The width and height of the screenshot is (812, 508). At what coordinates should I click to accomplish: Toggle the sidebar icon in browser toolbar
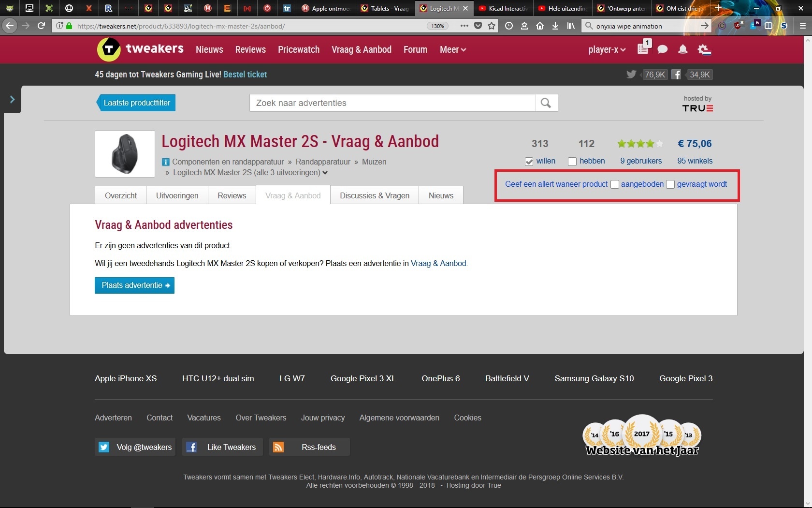pyautogui.click(x=768, y=26)
